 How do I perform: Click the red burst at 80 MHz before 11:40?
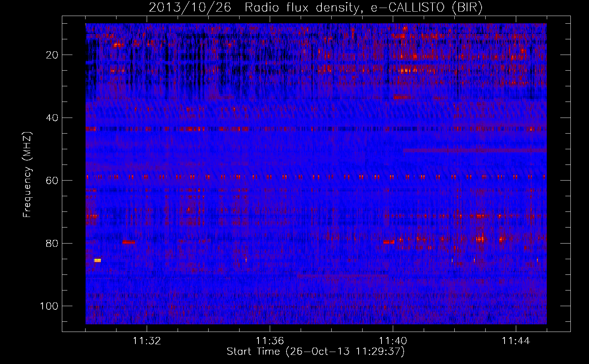pos(389,242)
